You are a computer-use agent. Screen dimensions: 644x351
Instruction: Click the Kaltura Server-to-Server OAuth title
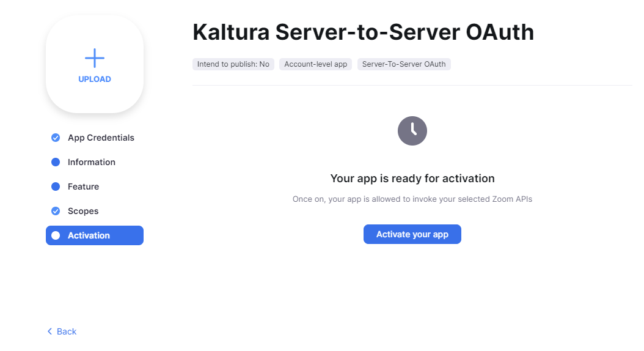[364, 32]
